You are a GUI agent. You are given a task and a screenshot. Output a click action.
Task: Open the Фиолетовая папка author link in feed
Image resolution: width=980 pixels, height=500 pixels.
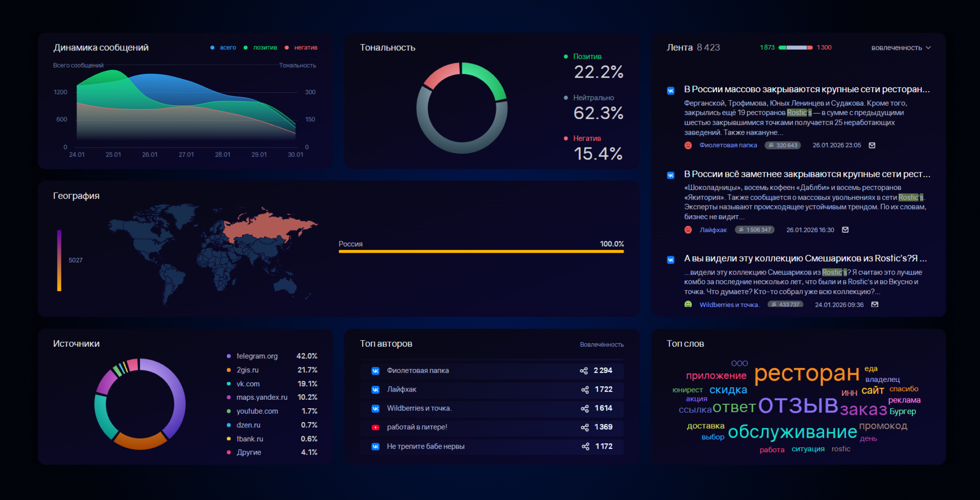coord(728,145)
